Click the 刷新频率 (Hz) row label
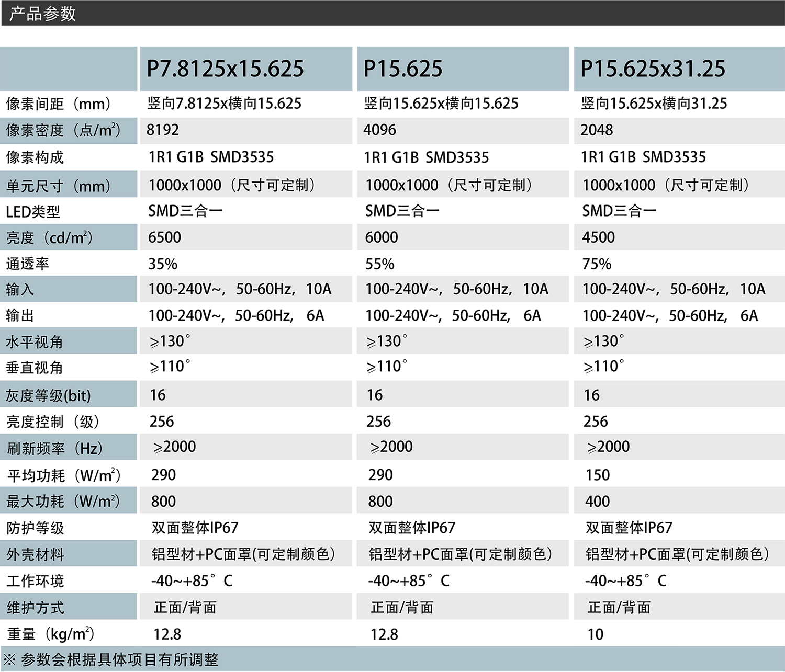The height and width of the screenshot is (672, 785). click(x=54, y=449)
